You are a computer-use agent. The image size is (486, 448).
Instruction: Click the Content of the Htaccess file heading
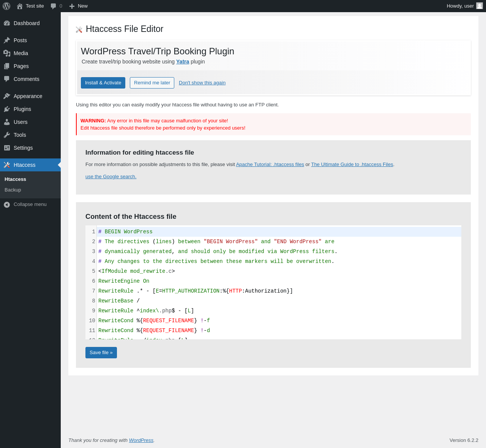[131, 217]
